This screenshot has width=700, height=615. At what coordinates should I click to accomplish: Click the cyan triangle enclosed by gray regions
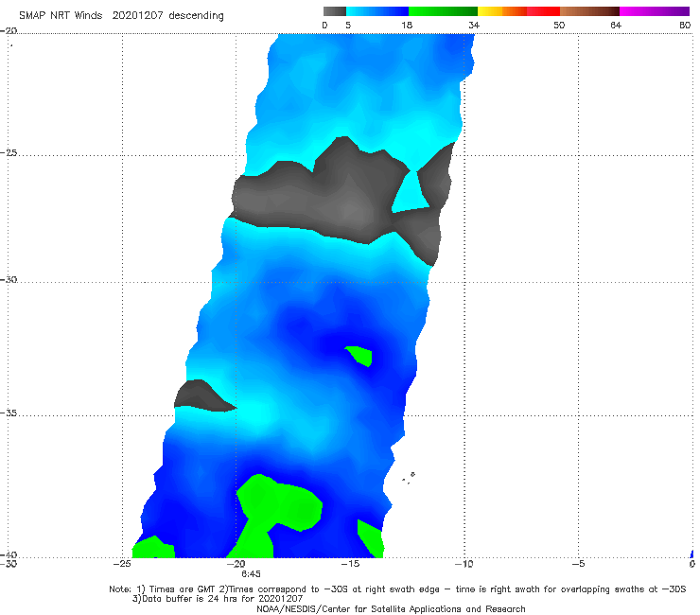[409, 194]
